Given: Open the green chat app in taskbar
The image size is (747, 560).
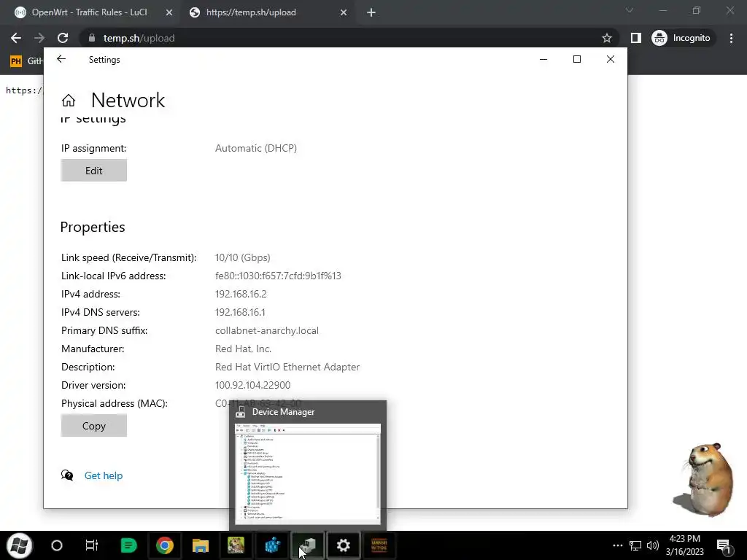Looking at the screenshot, I should (x=128, y=545).
